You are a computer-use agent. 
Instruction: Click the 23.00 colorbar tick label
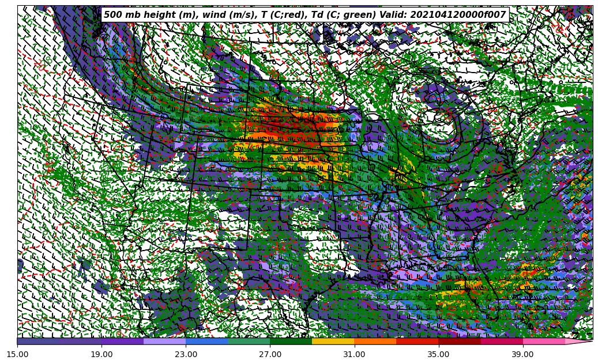point(186,355)
